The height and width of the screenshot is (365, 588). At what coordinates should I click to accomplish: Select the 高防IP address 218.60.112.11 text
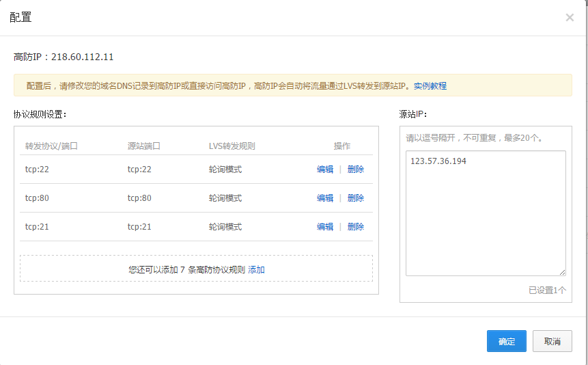point(82,57)
